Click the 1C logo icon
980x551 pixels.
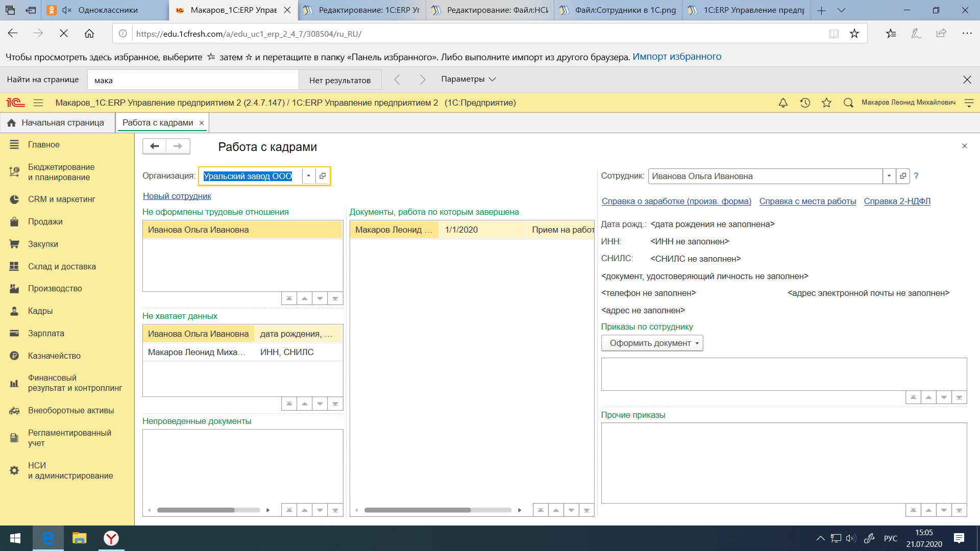coord(15,103)
